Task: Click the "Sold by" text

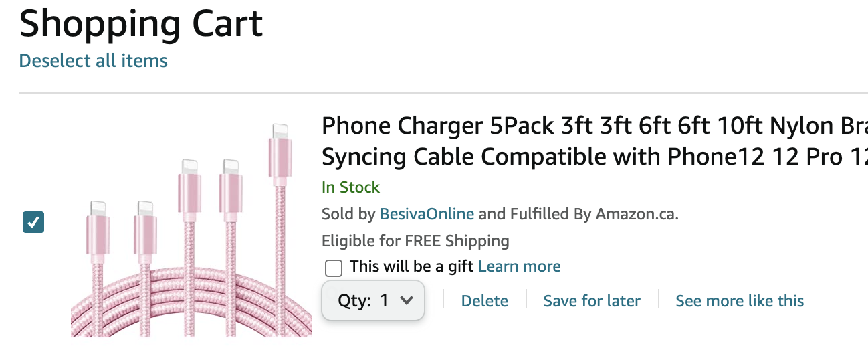Action: [348, 215]
